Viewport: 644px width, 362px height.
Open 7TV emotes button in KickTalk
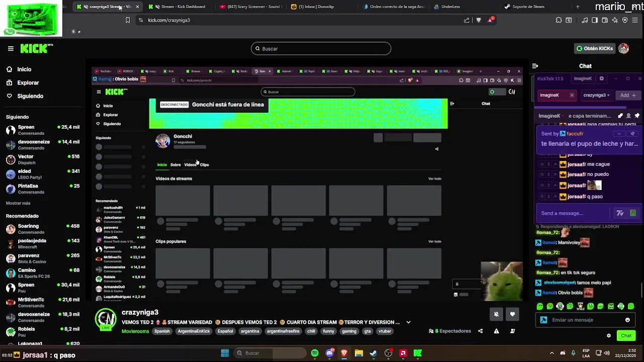620,213
